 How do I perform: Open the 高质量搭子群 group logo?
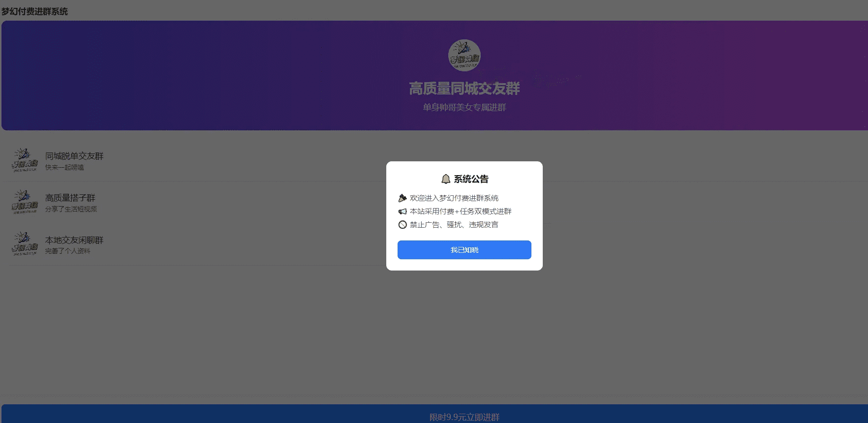click(x=25, y=202)
